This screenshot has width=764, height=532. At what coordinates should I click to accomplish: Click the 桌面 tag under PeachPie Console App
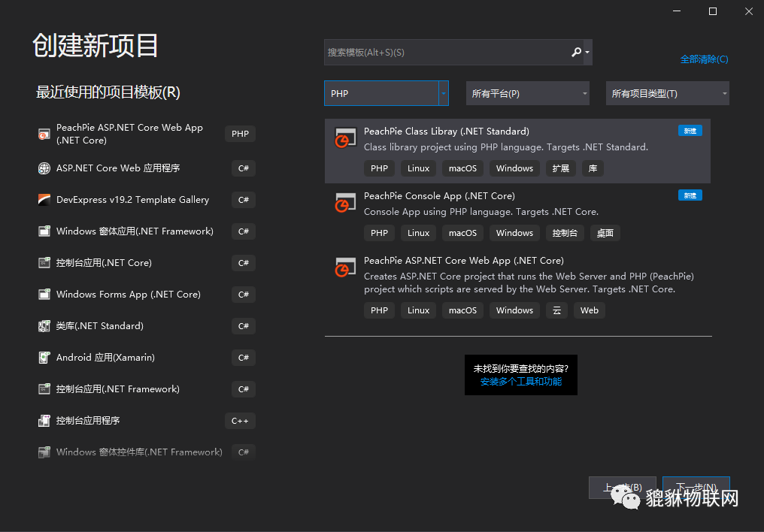[605, 233]
